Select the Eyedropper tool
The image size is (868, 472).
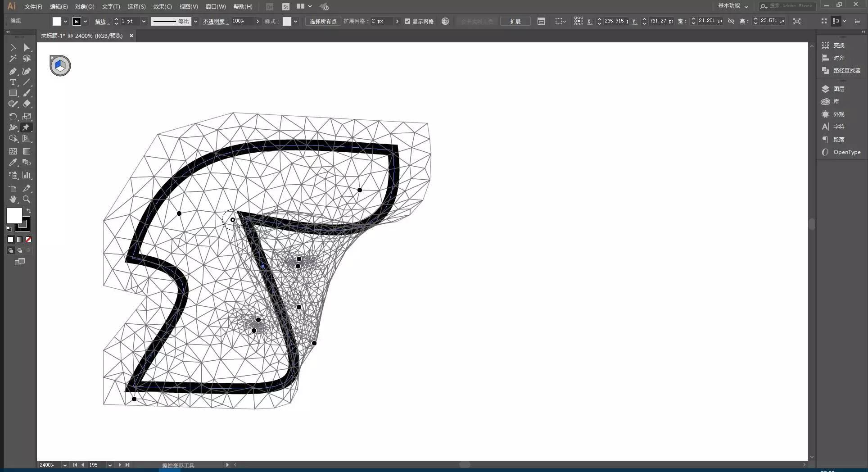pyautogui.click(x=13, y=163)
